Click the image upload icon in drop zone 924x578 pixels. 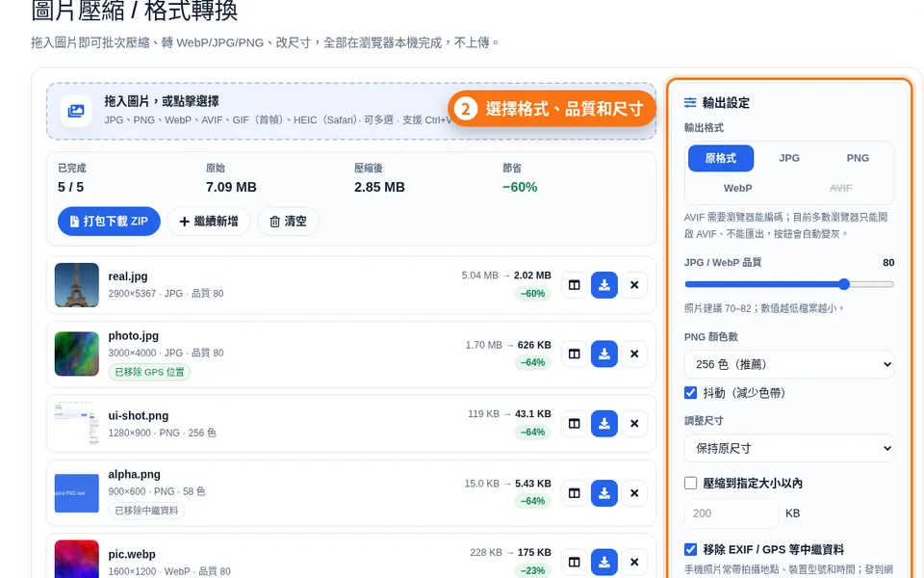pyautogui.click(x=76, y=111)
